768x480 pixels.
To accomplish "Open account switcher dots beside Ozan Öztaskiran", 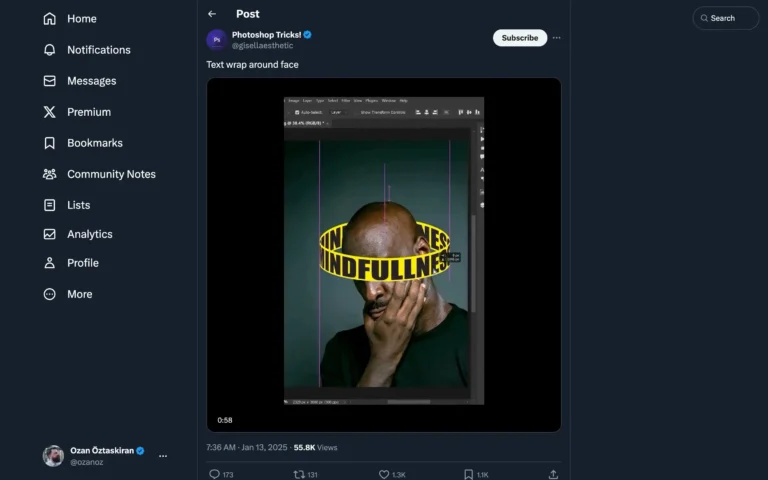I will [163, 456].
